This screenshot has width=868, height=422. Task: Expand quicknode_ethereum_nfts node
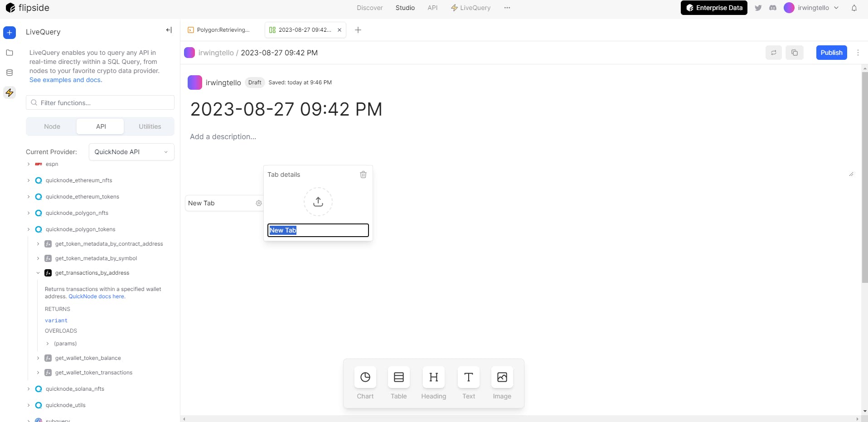point(29,180)
